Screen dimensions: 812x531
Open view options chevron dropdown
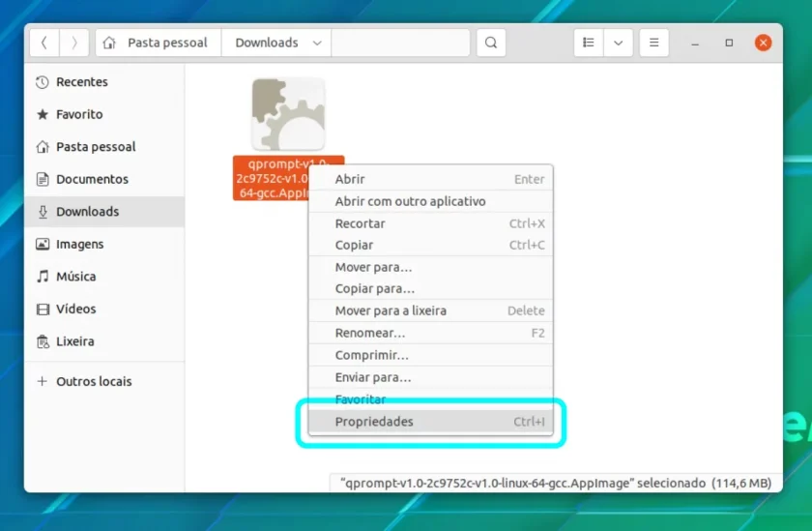[x=618, y=43]
